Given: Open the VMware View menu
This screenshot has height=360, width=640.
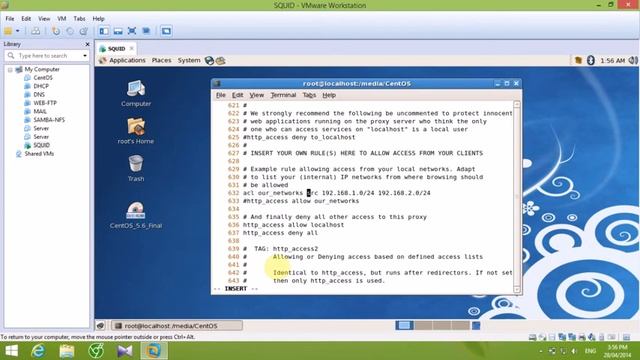Looking at the screenshot, I should click(x=44, y=19).
